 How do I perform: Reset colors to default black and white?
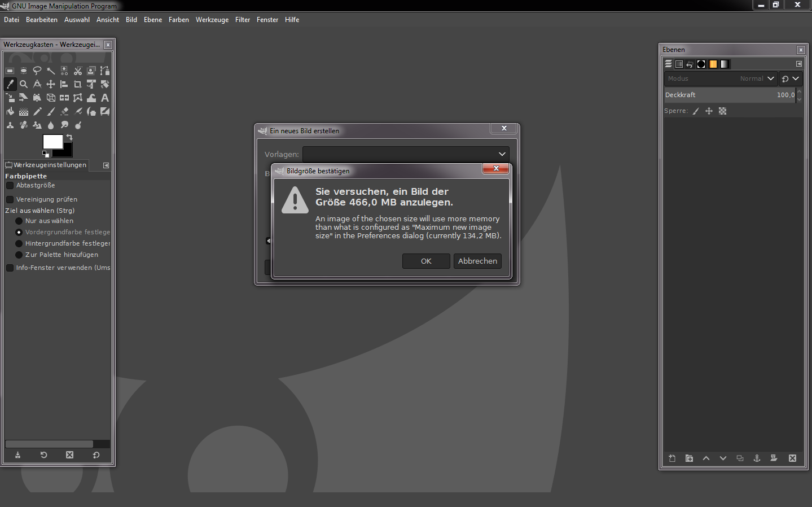tap(46, 154)
